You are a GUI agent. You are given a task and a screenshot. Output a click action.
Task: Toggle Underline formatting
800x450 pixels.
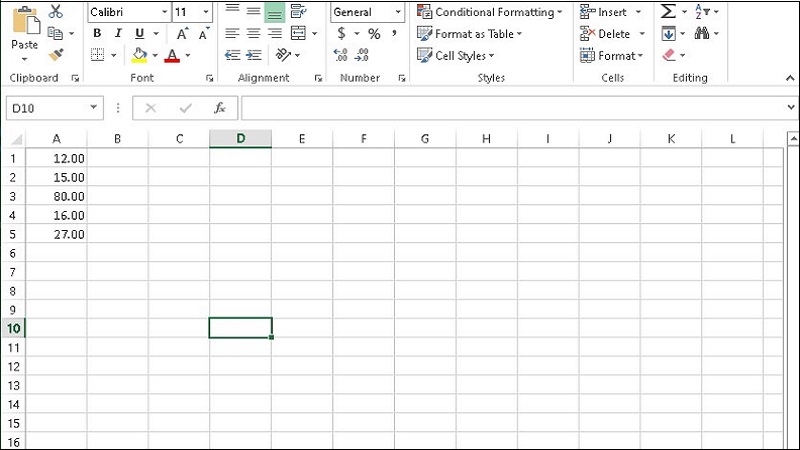tap(139, 33)
